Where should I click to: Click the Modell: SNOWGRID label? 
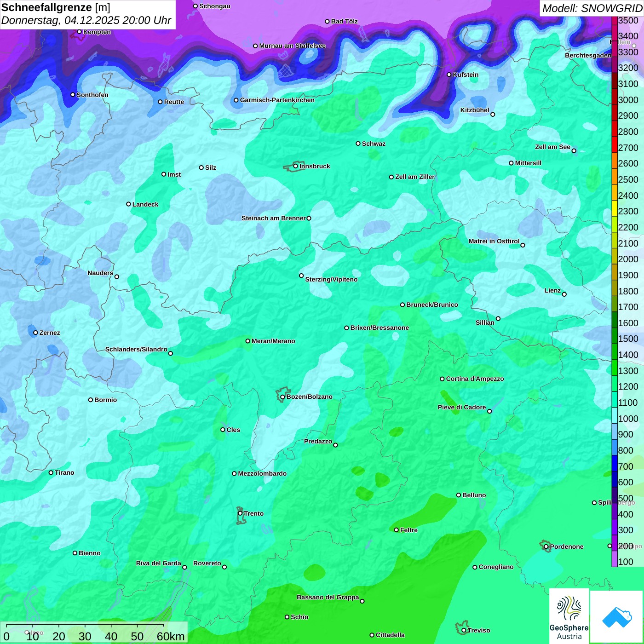[592, 8]
